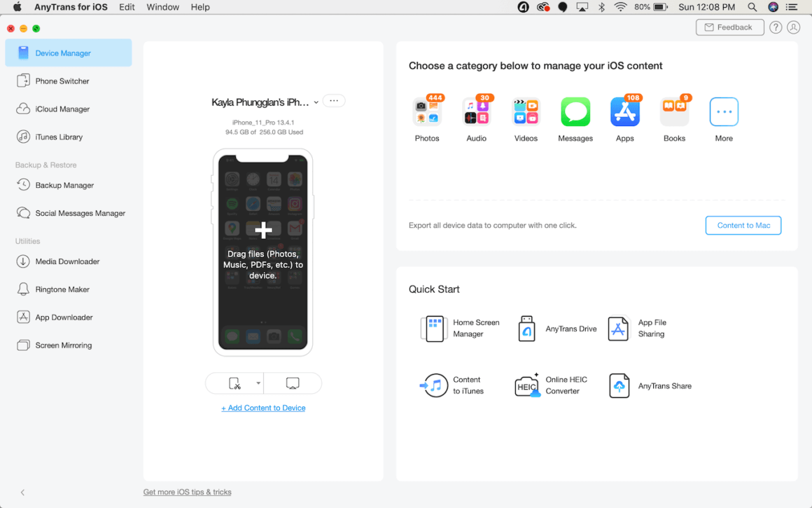Select the Books category icon
The width and height of the screenshot is (812, 508).
click(674, 111)
